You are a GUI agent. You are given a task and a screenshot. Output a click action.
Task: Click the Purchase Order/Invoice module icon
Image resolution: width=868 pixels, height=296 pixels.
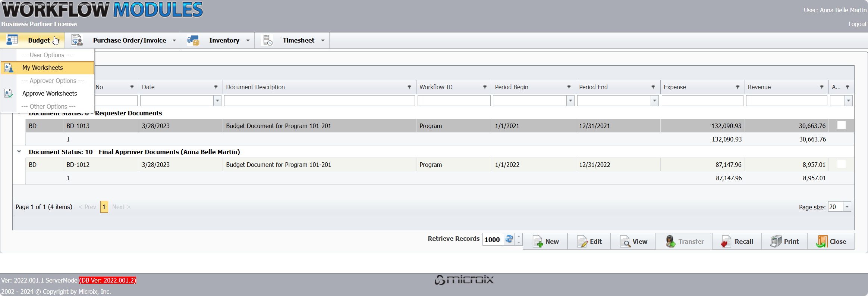pyautogui.click(x=77, y=40)
